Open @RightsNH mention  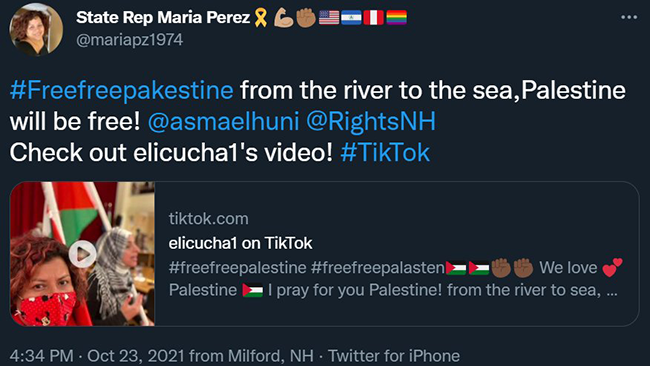[371, 121]
